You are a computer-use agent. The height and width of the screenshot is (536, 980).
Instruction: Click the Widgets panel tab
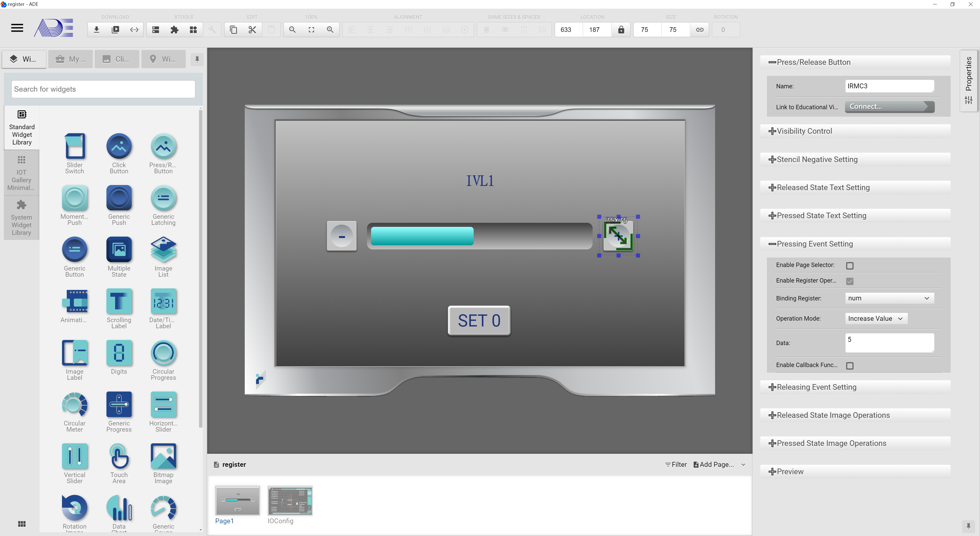tap(24, 59)
